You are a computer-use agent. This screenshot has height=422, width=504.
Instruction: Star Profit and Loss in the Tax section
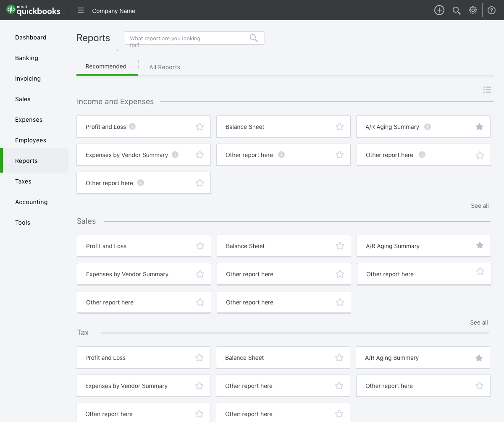pos(199,358)
